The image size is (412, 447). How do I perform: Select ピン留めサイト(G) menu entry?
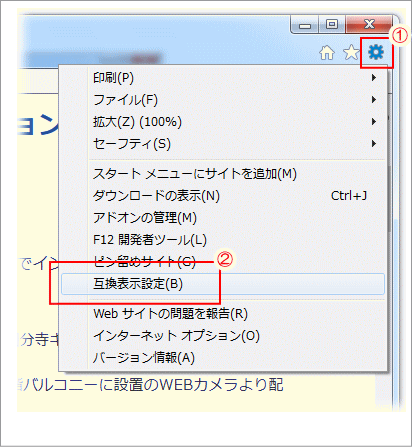tap(223, 262)
